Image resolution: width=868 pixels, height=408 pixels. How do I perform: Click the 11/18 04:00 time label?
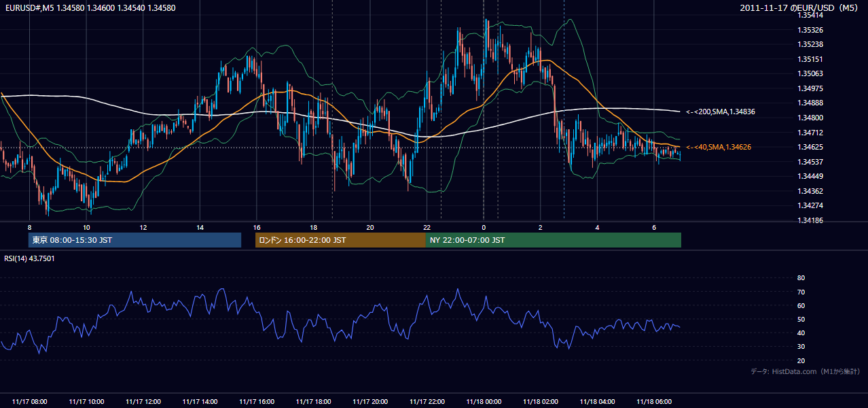tap(597, 402)
